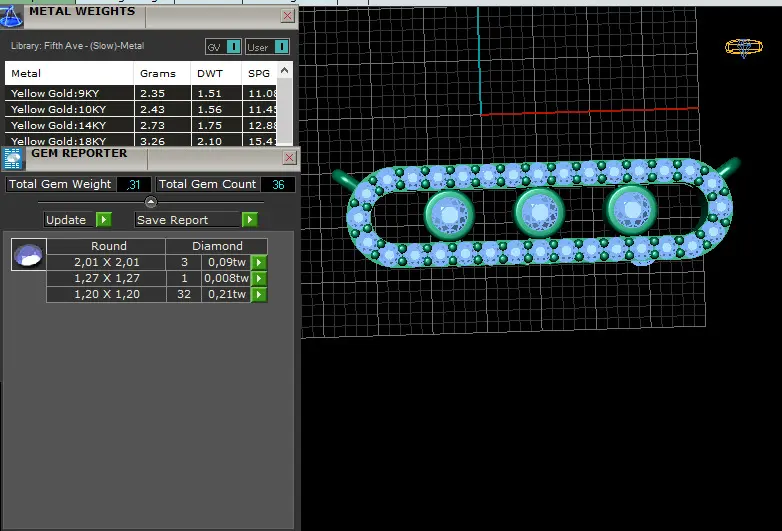Click the green arrow for 1,27 X 1,27 row
Screen dimensions: 782x531
259,278
